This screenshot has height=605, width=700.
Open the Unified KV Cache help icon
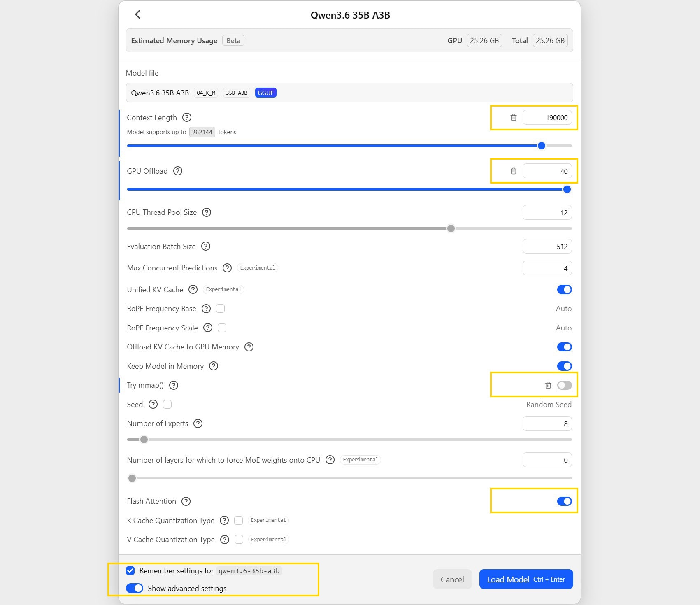click(193, 289)
